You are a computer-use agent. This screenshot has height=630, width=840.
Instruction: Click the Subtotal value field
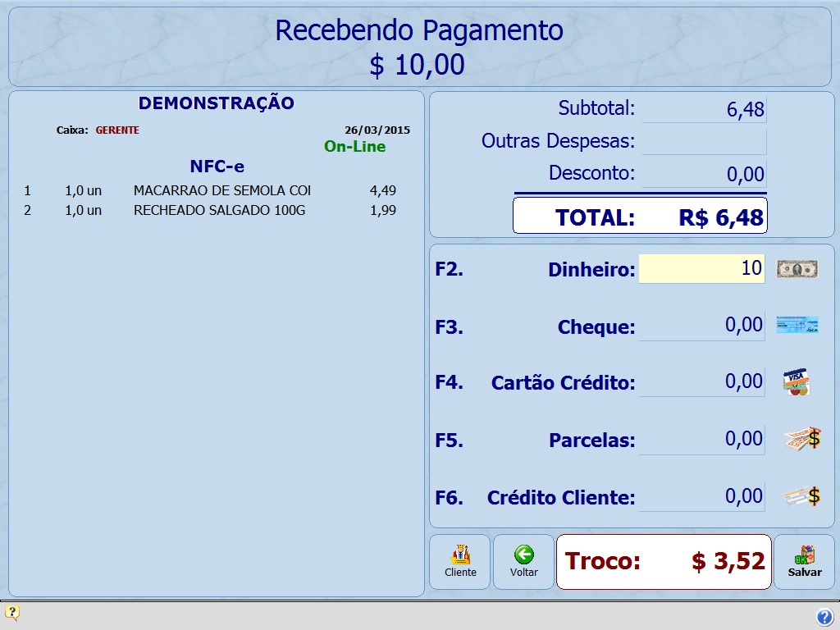pos(704,109)
